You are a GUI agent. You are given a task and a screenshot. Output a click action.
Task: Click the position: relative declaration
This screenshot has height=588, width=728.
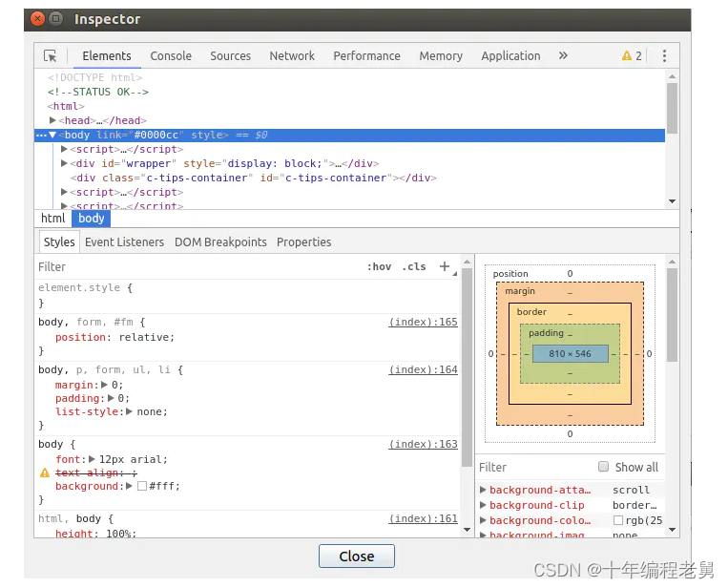click(114, 337)
